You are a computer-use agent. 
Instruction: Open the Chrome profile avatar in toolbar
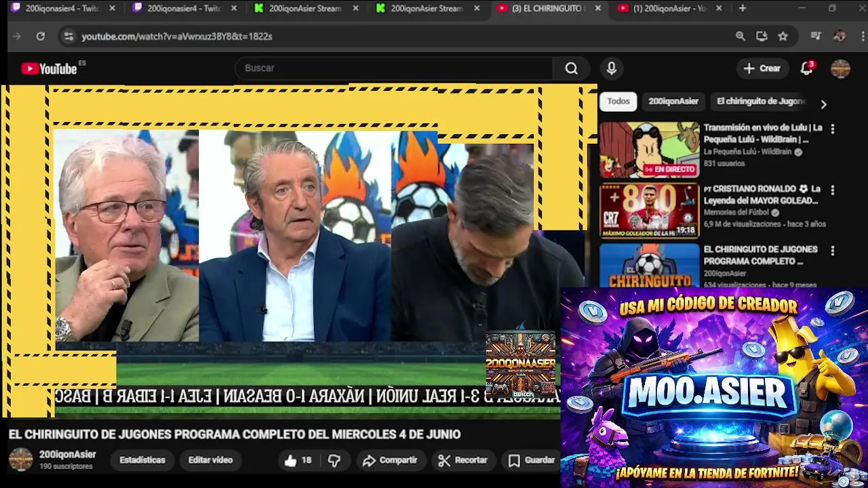[x=840, y=37]
